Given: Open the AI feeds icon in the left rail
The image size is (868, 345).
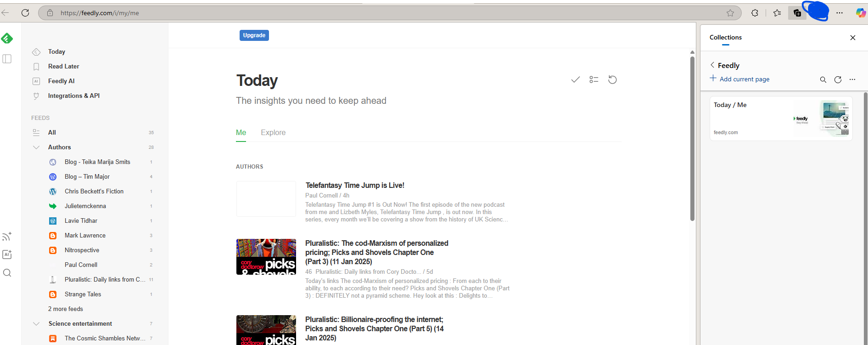Looking at the screenshot, I should 7,255.
